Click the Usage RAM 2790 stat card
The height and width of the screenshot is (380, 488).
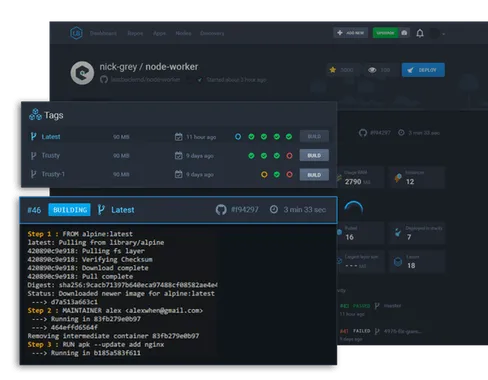[361, 178]
